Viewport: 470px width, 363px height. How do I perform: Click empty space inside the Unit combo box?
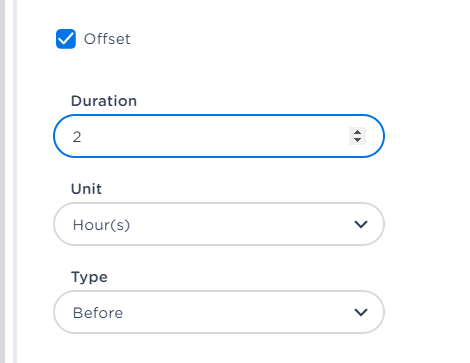coord(240,224)
